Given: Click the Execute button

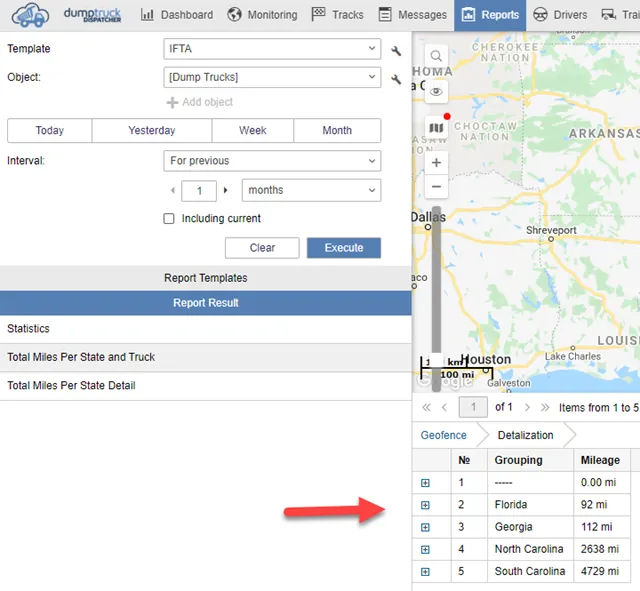Looking at the screenshot, I should (x=344, y=248).
